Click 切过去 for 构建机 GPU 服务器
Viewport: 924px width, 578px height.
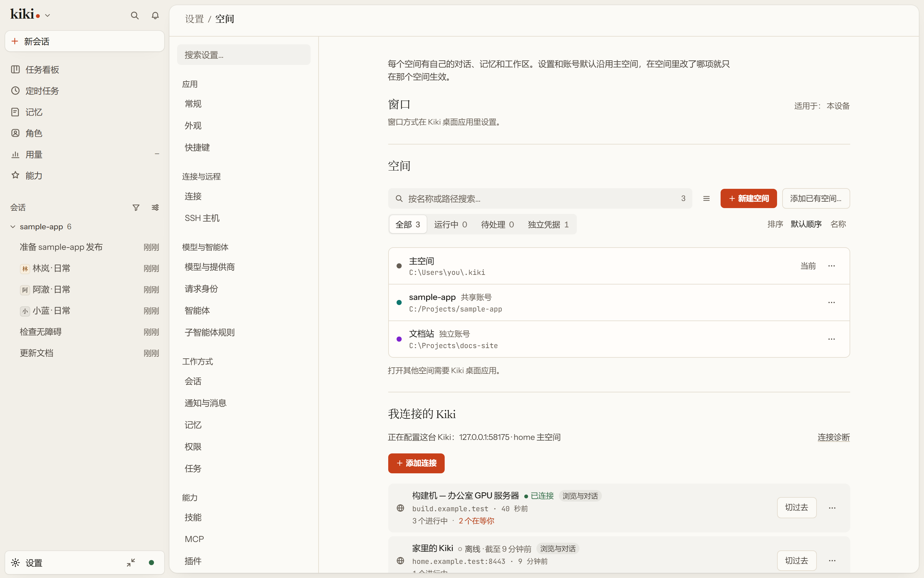pyautogui.click(x=797, y=508)
